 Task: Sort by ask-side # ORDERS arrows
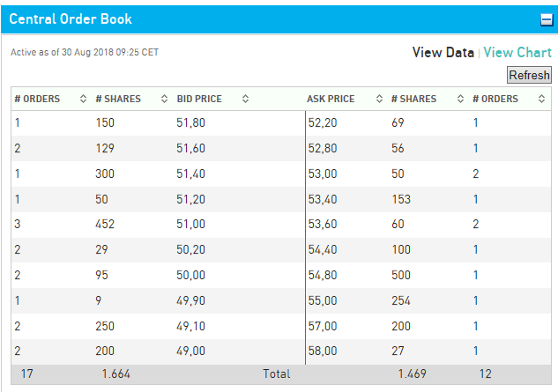[541, 99]
